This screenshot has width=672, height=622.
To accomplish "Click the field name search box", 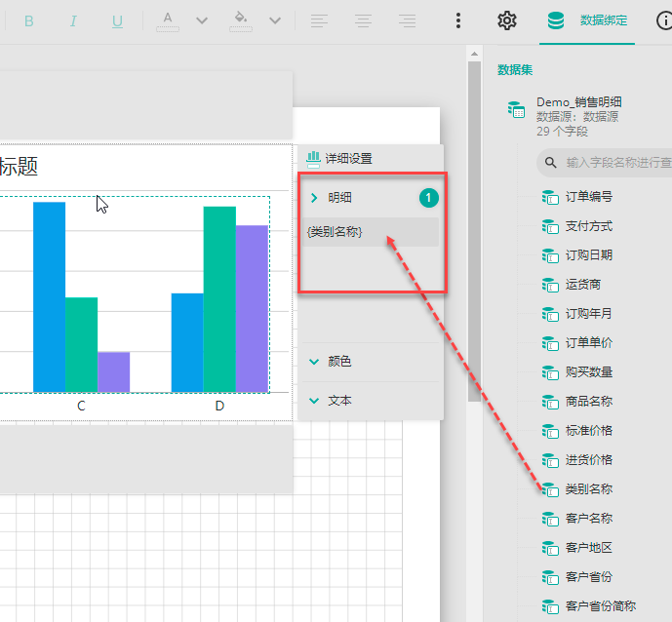I will tap(614, 162).
